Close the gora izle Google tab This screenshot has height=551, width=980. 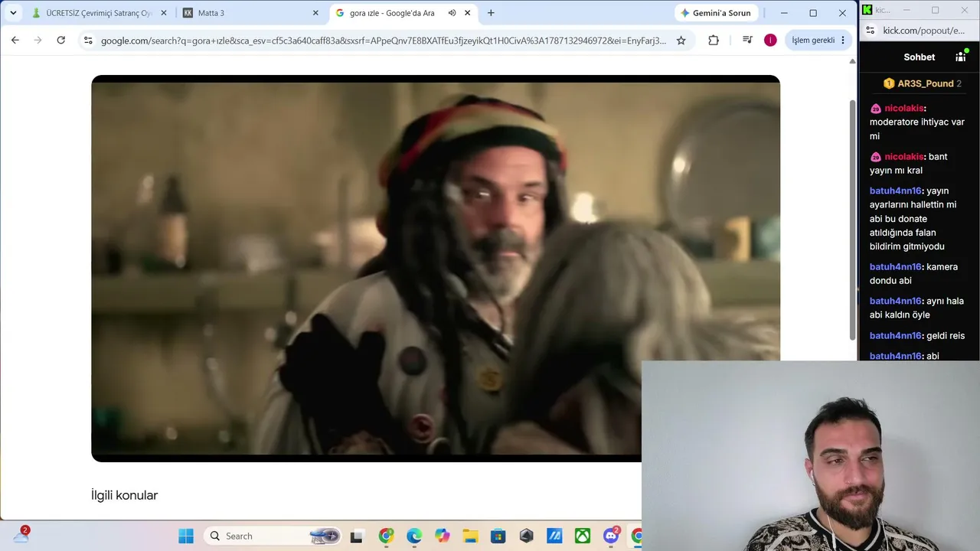pyautogui.click(x=467, y=13)
